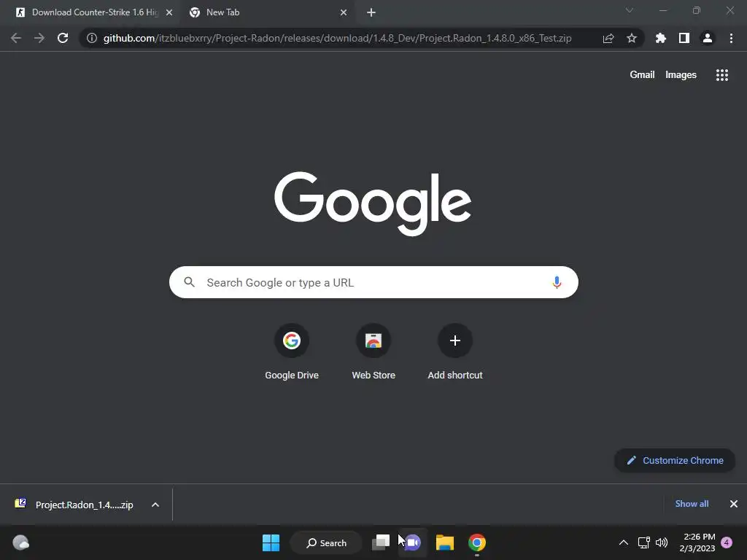Bookmark this tab with the star icon

(632, 38)
